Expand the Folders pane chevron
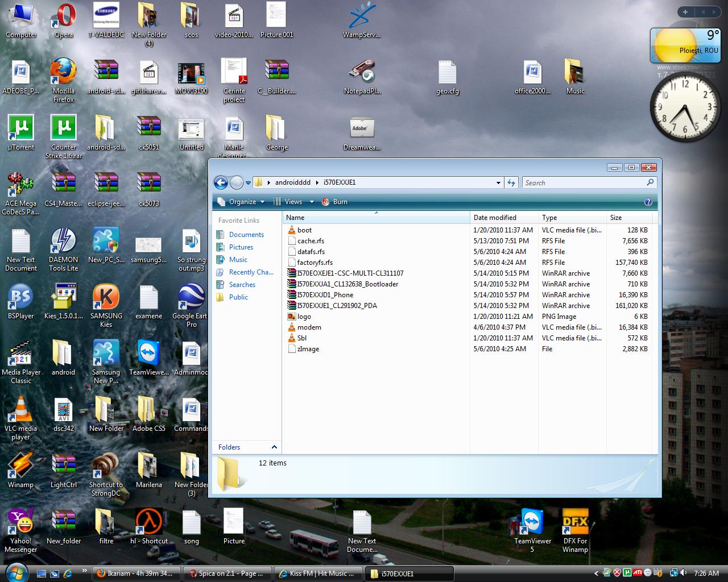Viewport: 728px width, 582px height. click(x=274, y=447)
